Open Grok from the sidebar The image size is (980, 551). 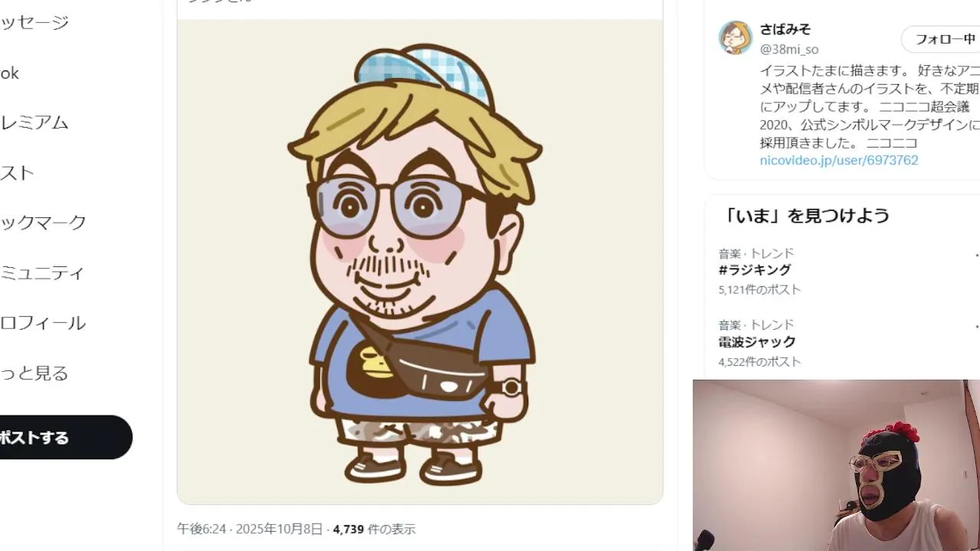click(x=9, y=73)
